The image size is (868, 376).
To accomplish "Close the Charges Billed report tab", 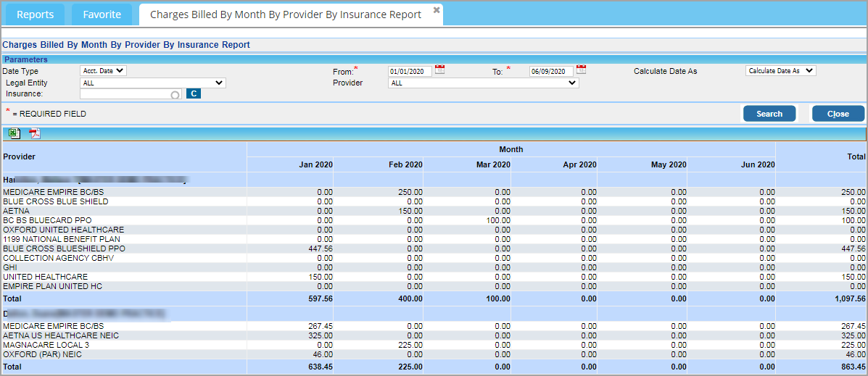I will click(x=437, y=10).
